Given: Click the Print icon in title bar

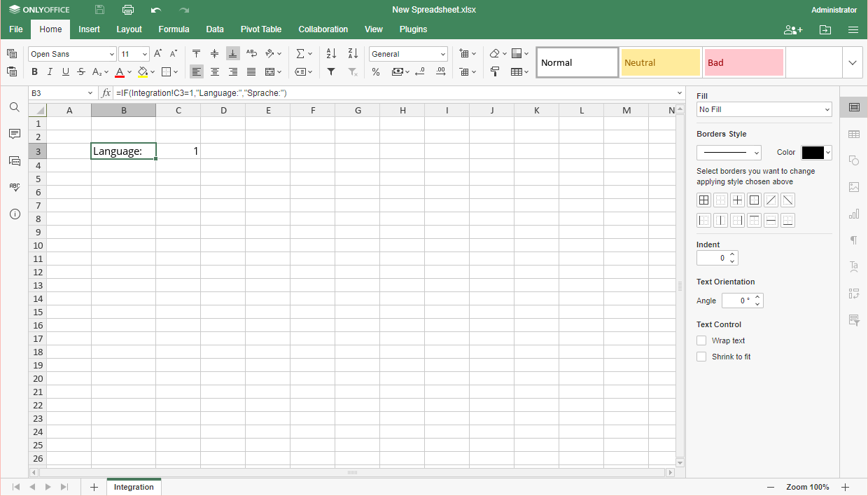Looking at the screenshot, I should [127, 10].
